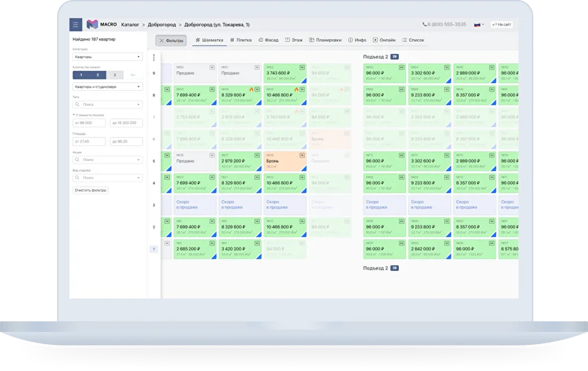Viewport: 588px width, 371px height.
Task: Click the fire icon on floor 8's 8 329 600 ₽ card
Action: pos(251,89)
